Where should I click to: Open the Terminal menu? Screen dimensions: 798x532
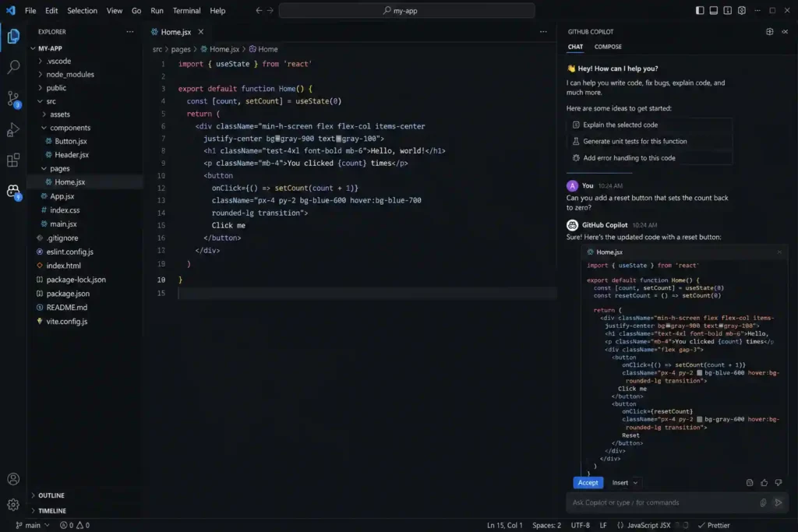tap(186, 10)
